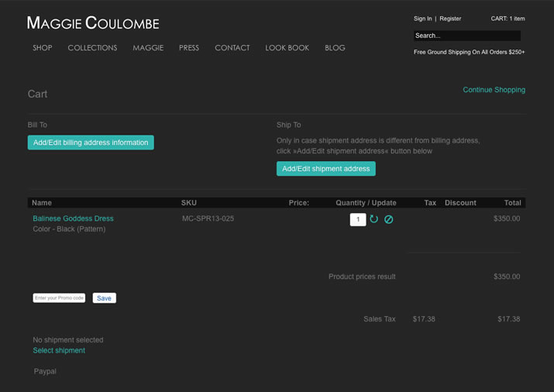Open the LOOK BOOK menu item
Viewport: 554px width, 392px height.
point(287,48)
